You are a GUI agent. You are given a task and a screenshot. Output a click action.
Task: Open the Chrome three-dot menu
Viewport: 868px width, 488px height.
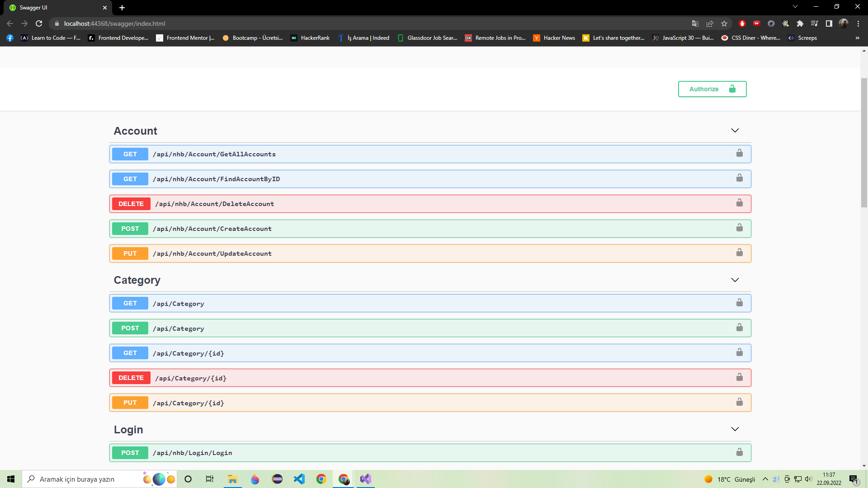(858, 23)
